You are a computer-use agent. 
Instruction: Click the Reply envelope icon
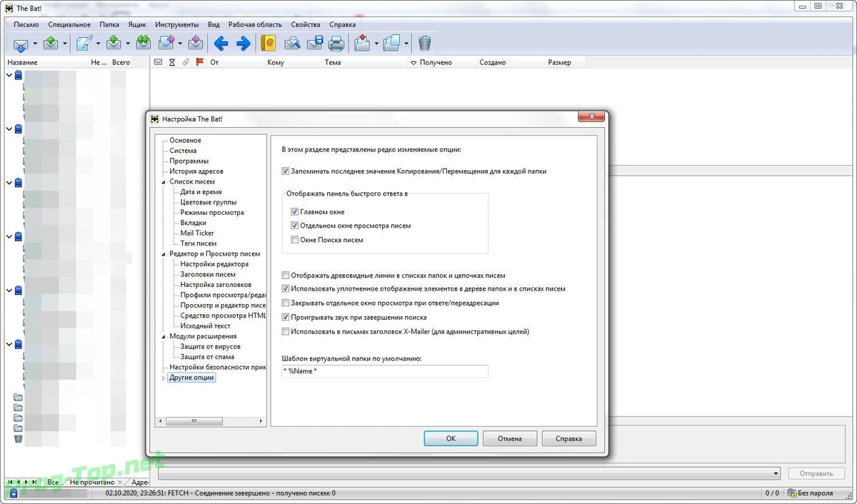pyautogui.click(x=114, y=44)
